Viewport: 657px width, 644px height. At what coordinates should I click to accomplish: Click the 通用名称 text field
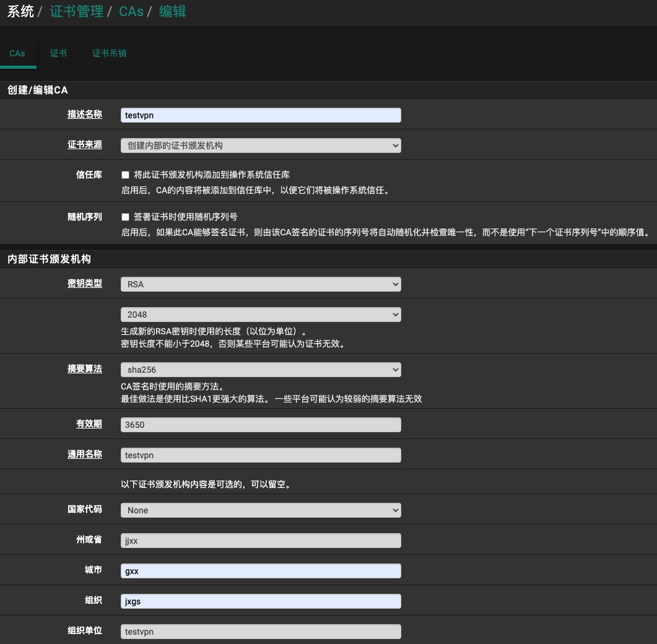tap(261, 455)
